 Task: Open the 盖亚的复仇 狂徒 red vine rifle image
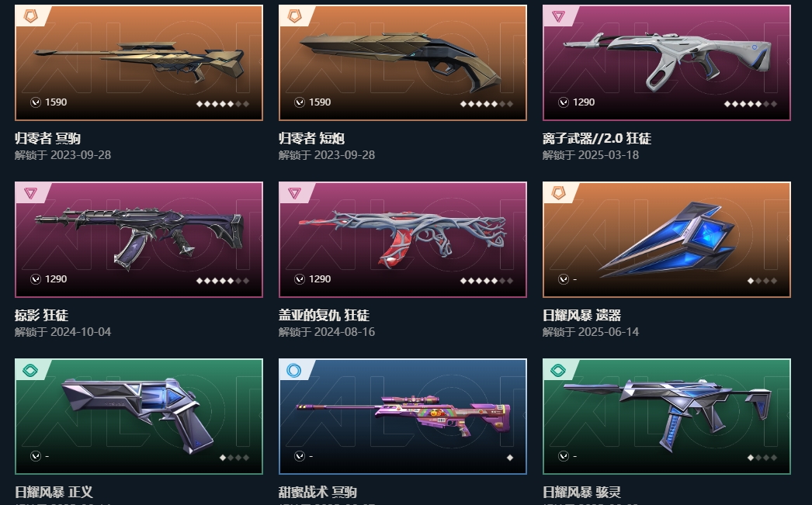click(403, 238)
